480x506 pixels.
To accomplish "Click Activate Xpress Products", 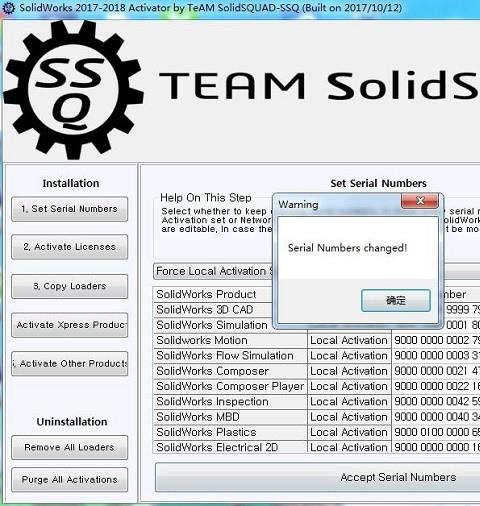I will (69, 325).
